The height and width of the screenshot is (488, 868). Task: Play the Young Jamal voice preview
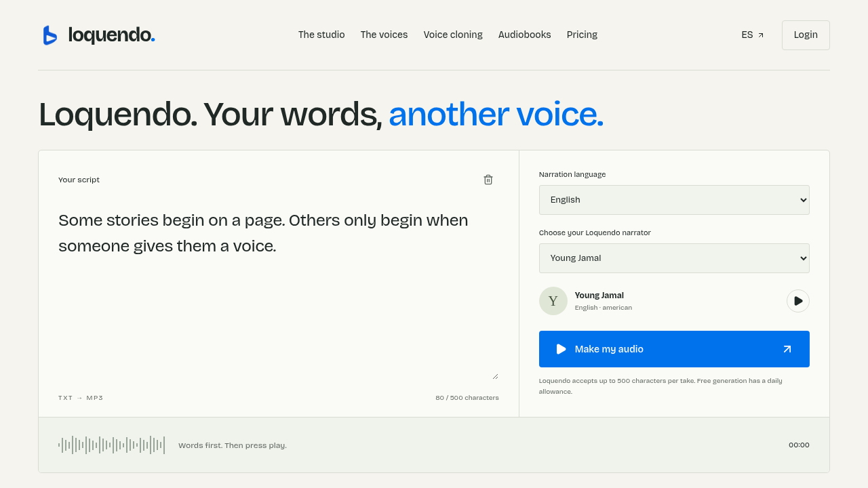pos(798,301)
